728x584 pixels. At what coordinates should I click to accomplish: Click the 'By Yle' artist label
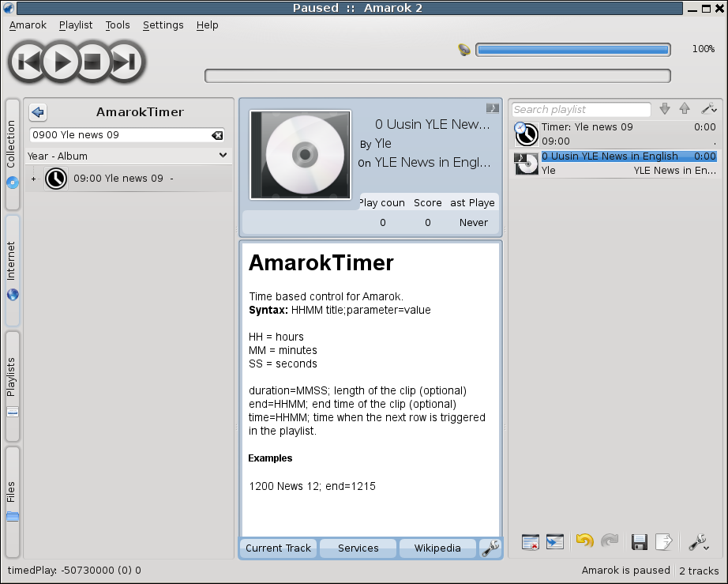pyautogui.click(x=376, y=144)
